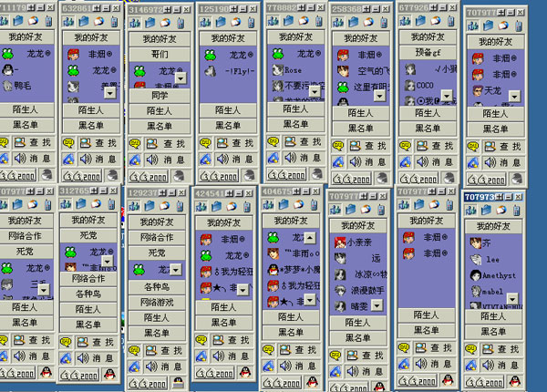Open 黑名单 group in window 707973

pos(493,332)
